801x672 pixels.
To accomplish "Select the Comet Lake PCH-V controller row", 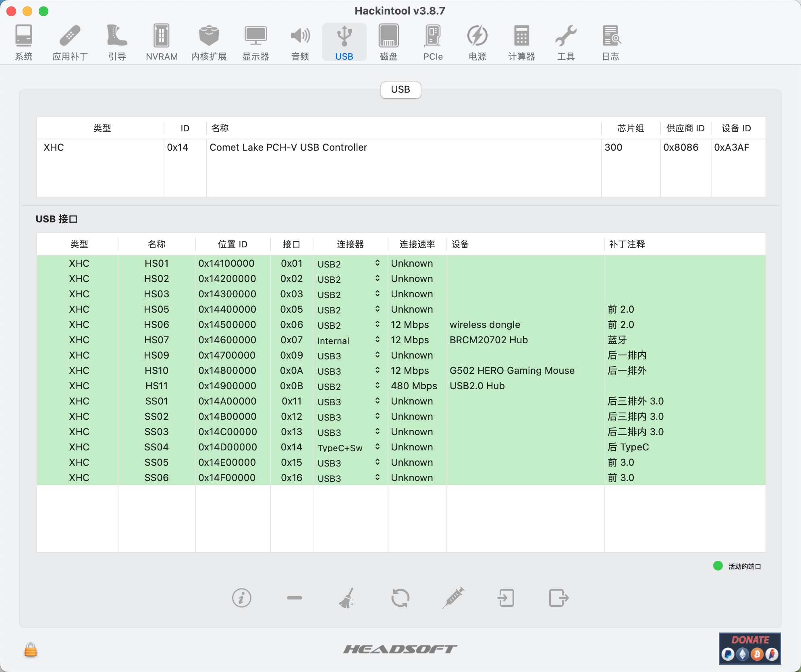I will point(288,147).
